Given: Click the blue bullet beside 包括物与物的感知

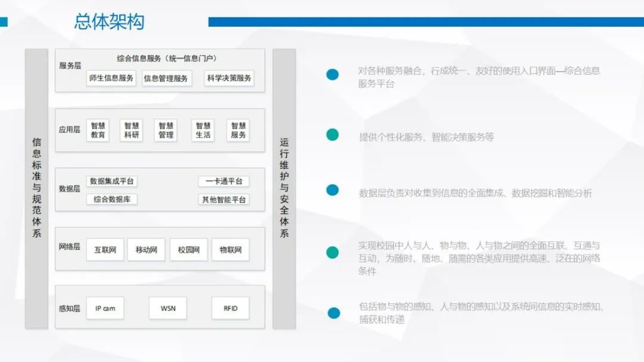Looking at the screenshot, I should coord(334,313).
